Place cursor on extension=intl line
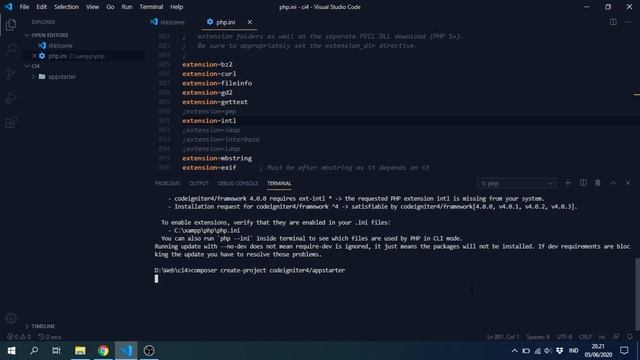This screenshot has width=640, height=360. click(209, 120)
